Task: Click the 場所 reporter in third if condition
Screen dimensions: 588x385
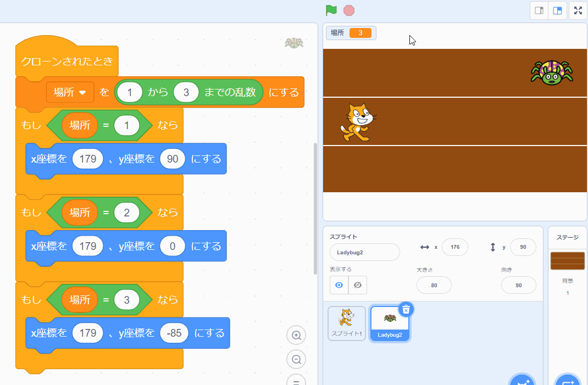Action: (x=80, y=299)
